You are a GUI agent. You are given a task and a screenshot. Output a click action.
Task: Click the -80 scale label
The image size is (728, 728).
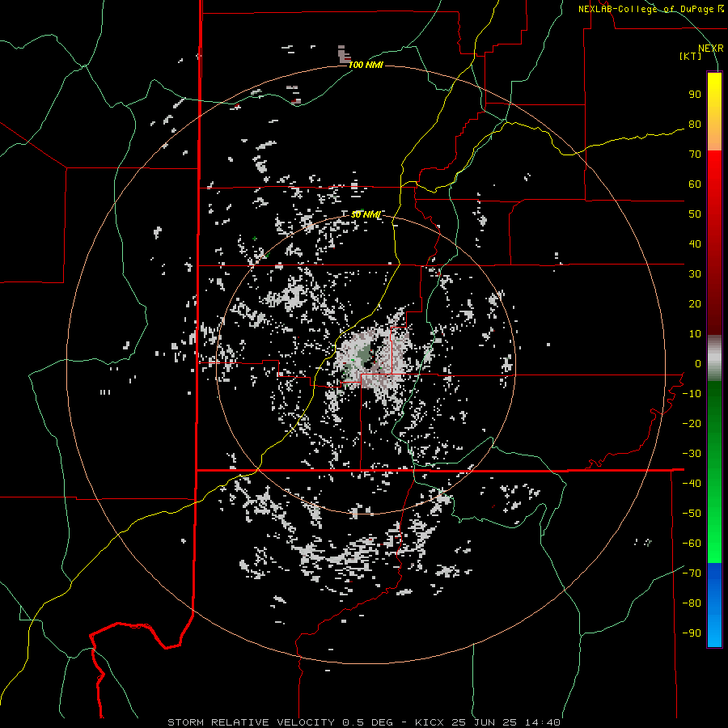[692, 603]
